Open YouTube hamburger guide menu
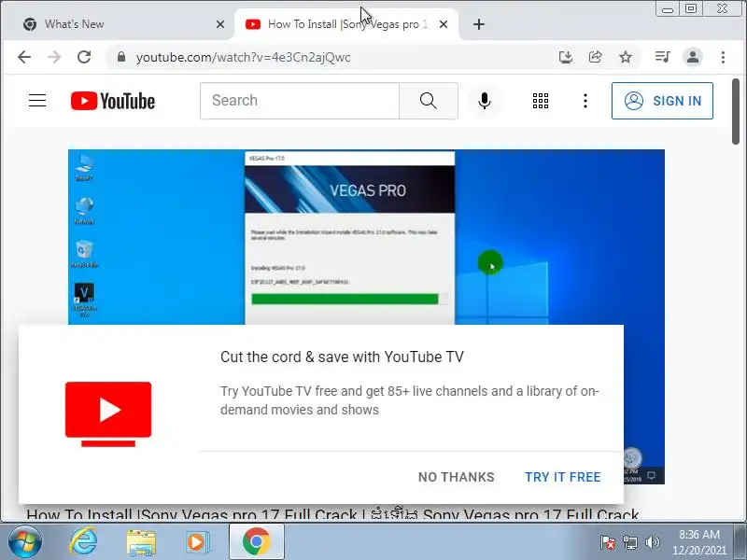Image resolution: width=747 pixels, height=560 pixels. click(37, 101)
